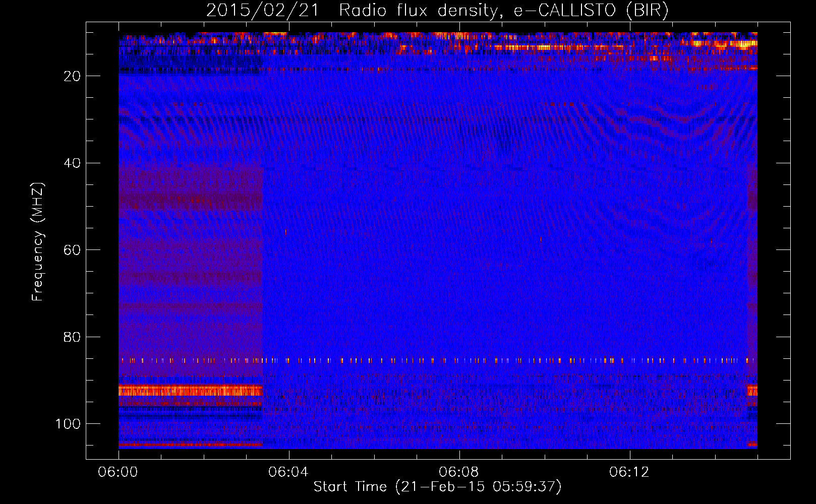
Task: Click the '100' frequency tick label
Action: pos(68,424)
